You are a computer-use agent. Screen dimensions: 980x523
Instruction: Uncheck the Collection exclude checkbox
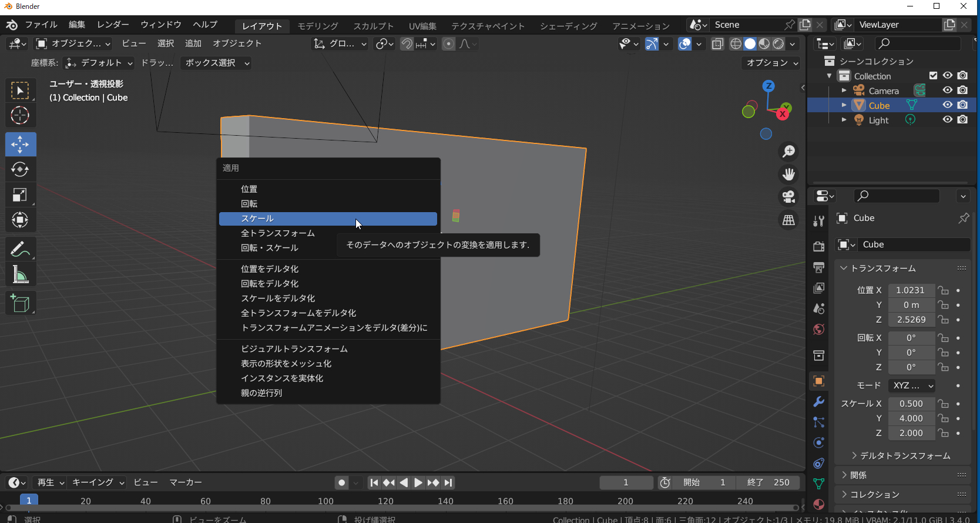click(933, 76)
